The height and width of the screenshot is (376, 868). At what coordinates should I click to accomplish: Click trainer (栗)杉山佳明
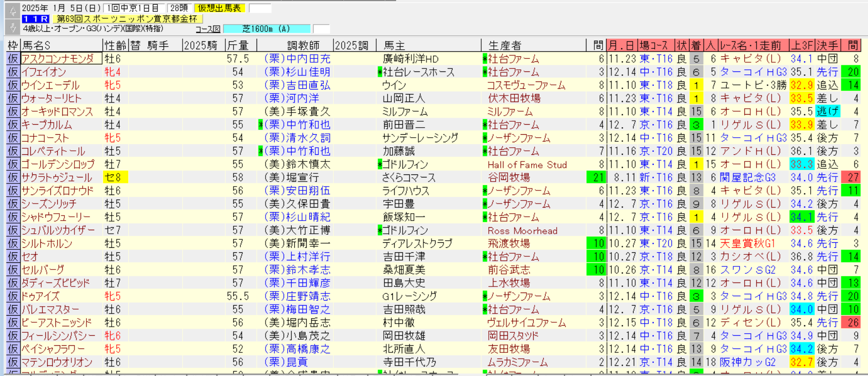click(x=297, y=72)
